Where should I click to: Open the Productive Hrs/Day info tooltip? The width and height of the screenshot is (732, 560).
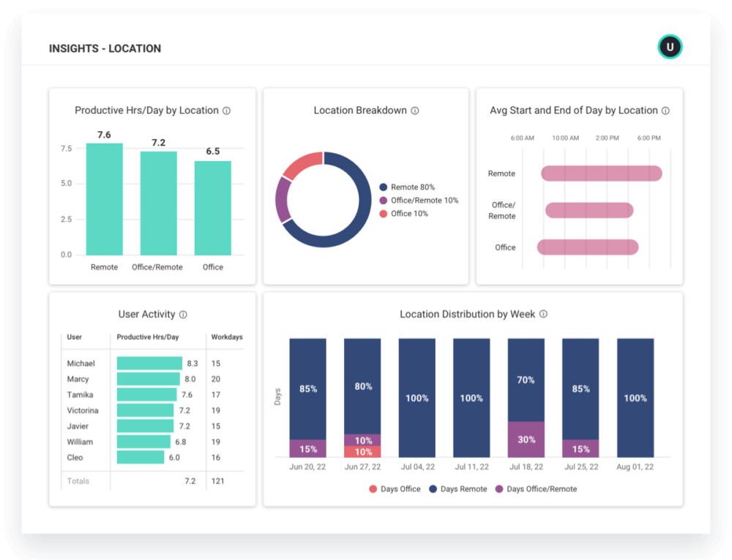[227, 111]
